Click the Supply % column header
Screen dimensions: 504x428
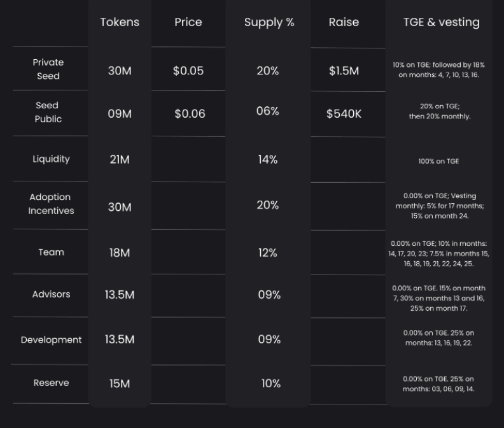pyautogui.click(x=269, y=22)
